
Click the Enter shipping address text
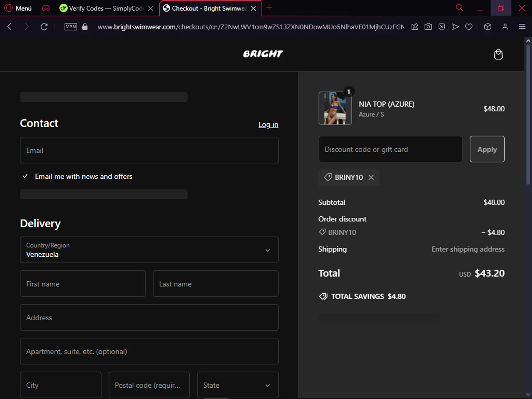click(x=468, y=249)
